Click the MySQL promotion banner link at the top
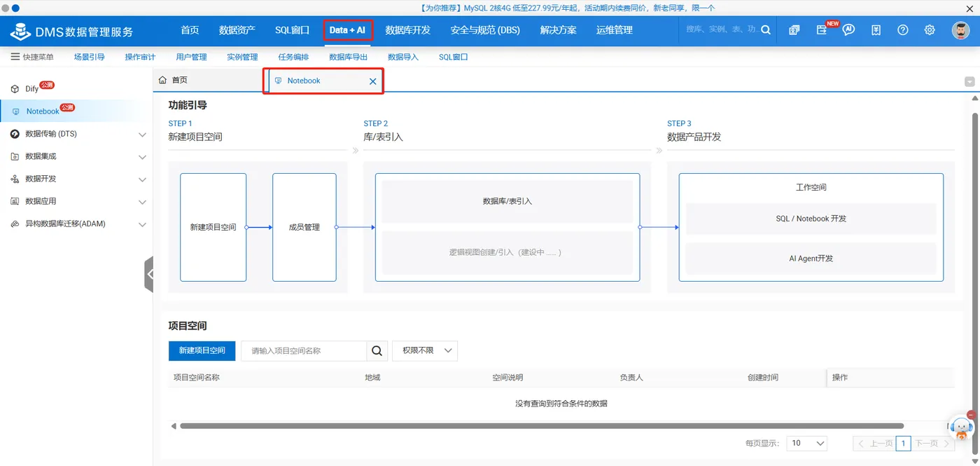The height and width of the screenshot is (466, 980). pos(568,8)
